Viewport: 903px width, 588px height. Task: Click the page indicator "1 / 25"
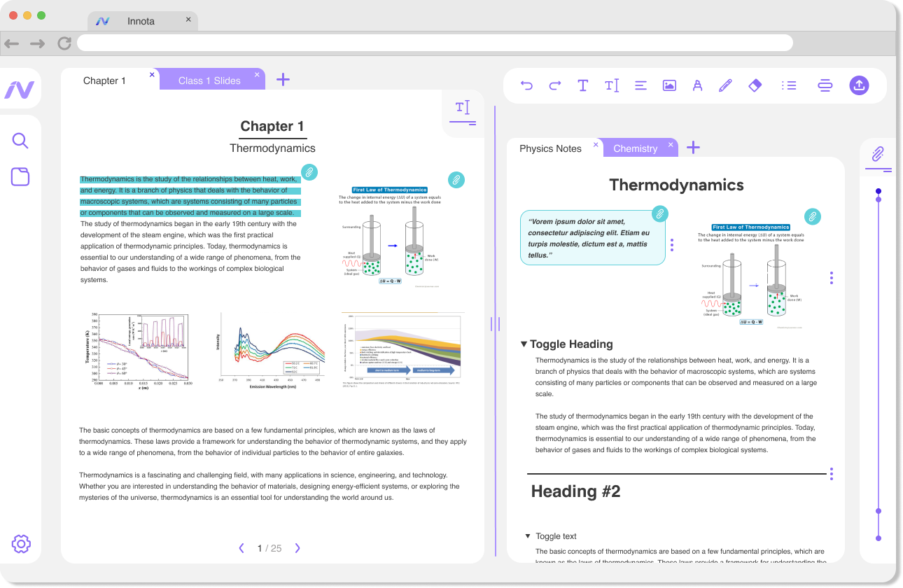pos(269,548)
